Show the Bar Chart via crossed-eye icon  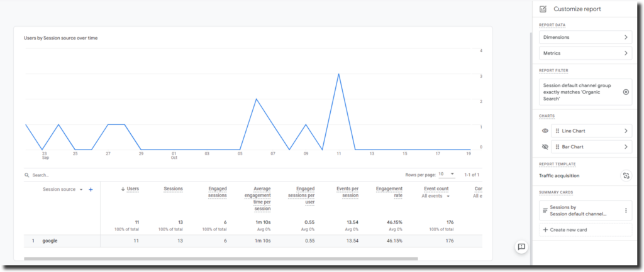coord(545,147)
